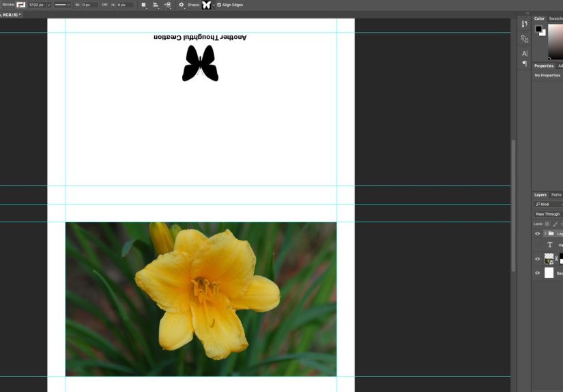The image size is (563, 392).
Task: Switch to the Paths panel tab
Action: 555,195
